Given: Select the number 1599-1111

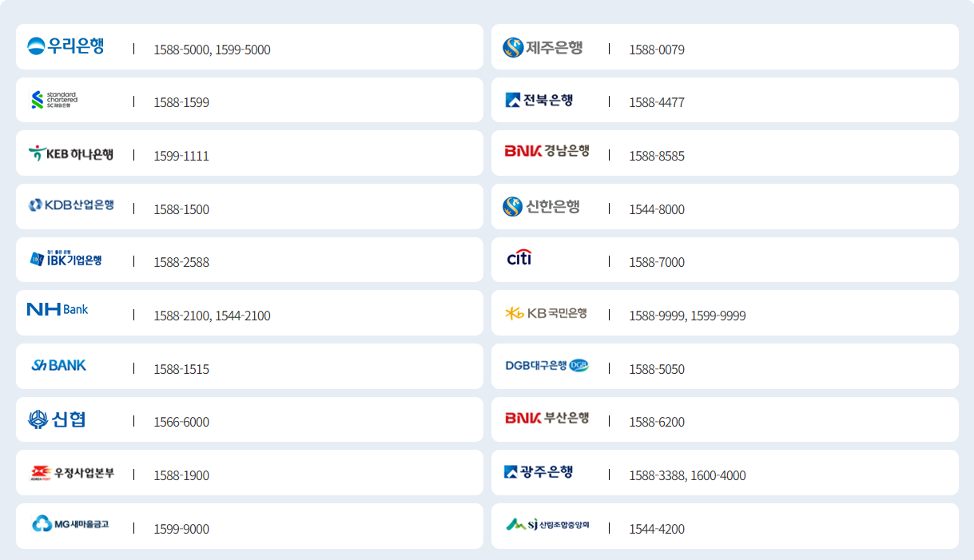Looking at the screenshot, I should pyautogui.click(x=181, y=156).
